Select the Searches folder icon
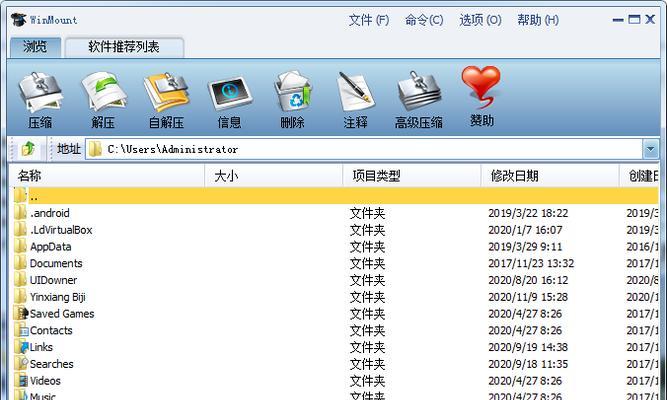Image resolution: width=667 pixels, height=400 pixels. click(x=20, y=364)
